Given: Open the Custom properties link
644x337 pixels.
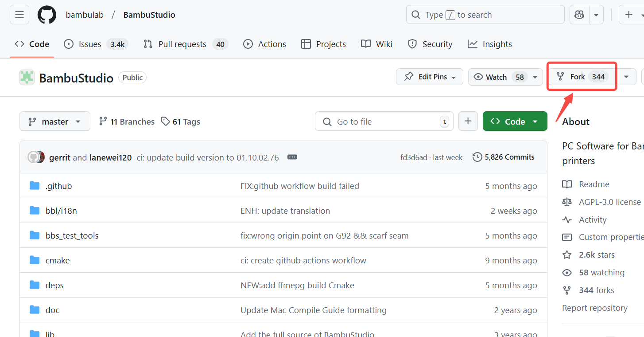Looking at the screenshot, I should point(603,237).
